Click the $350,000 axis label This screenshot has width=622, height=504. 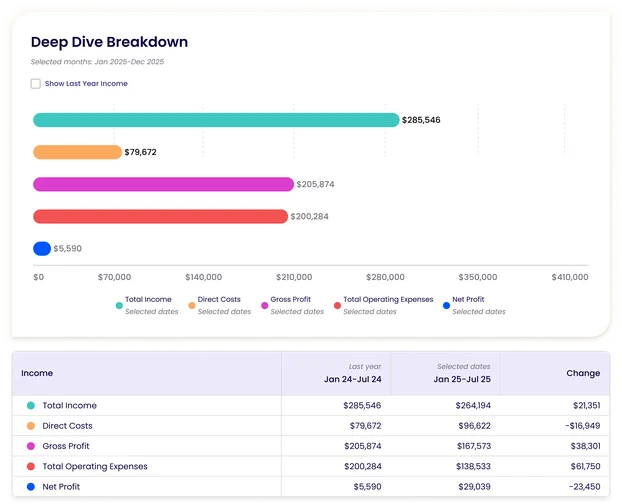pos(478,277)
